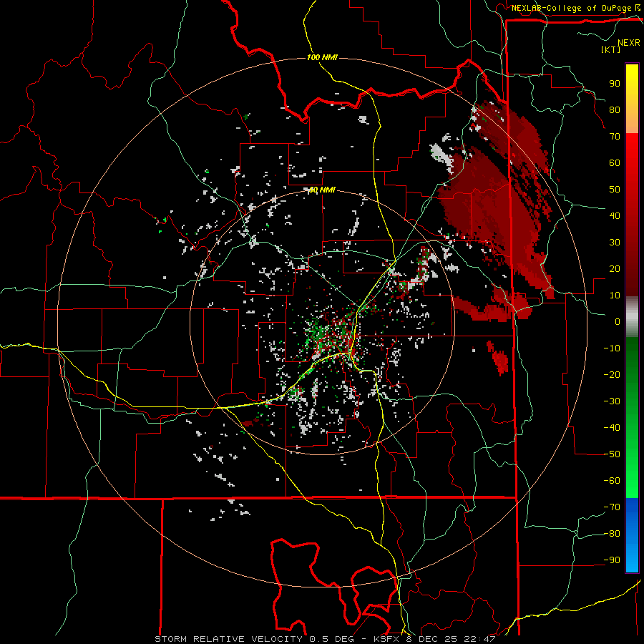Select the 0 value on velocity scale
Viewport: 644px width, 644px height.
click(x=618, y=321)
